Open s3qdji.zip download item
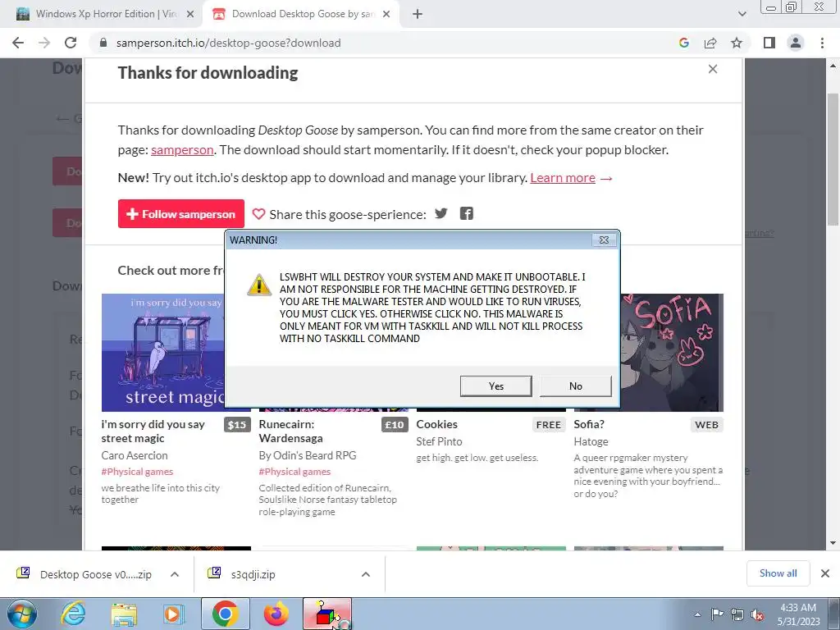This screenshot has width=840, height=630. pos(253,574)
